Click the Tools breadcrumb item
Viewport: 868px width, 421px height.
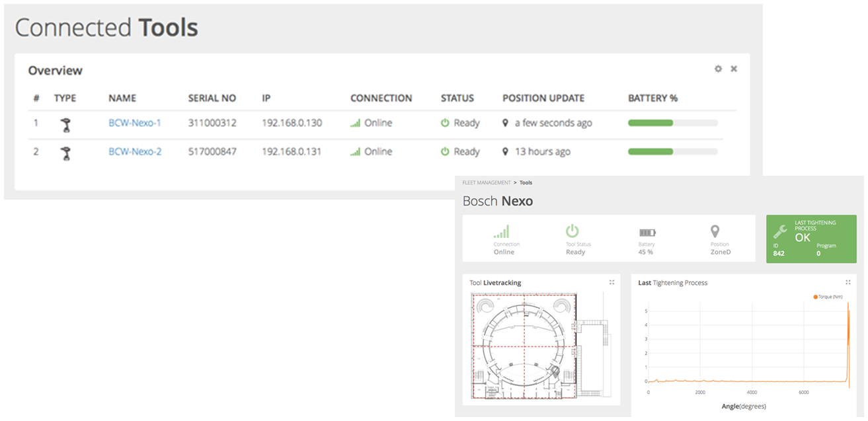coord(526,182)
